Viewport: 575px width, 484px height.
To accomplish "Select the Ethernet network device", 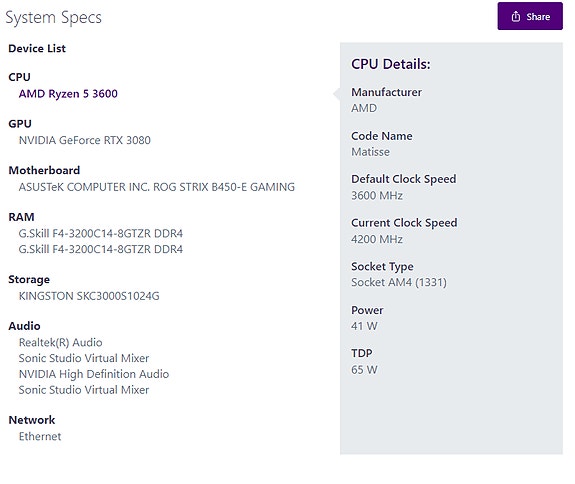I will pos(40,436).
